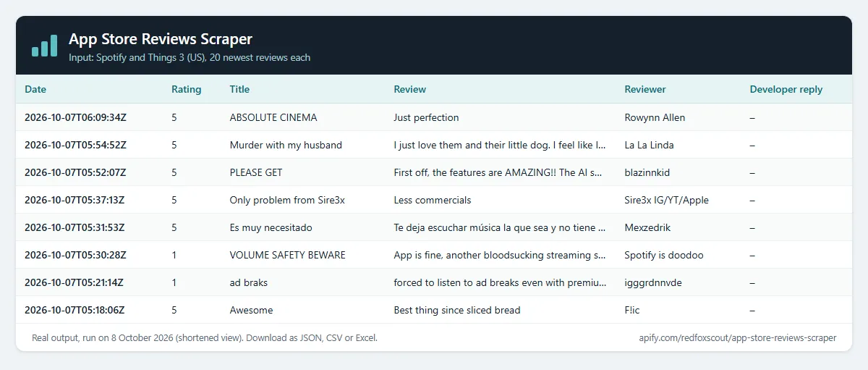Click the Awesome title cell
868x370 pixels.
click(252, 310)
